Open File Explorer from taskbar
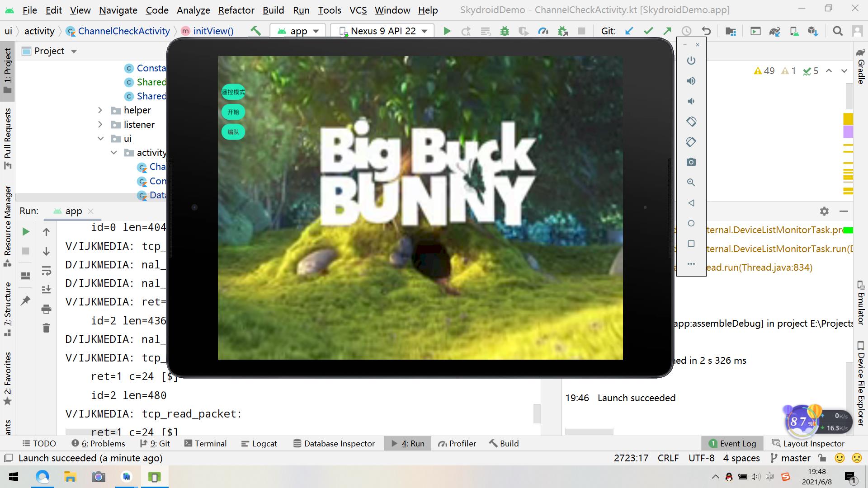Screen dimensions: 868x488 coord(70,477)
